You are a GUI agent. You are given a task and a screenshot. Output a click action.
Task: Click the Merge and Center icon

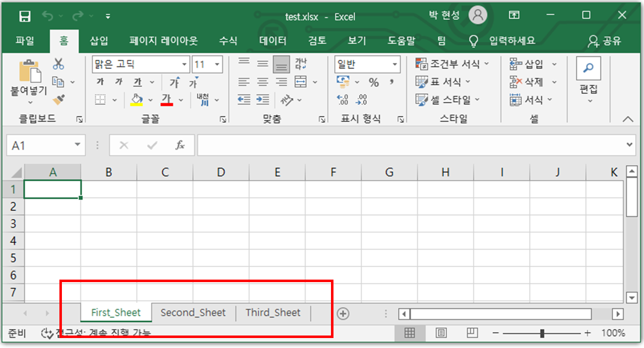[301, 82]
